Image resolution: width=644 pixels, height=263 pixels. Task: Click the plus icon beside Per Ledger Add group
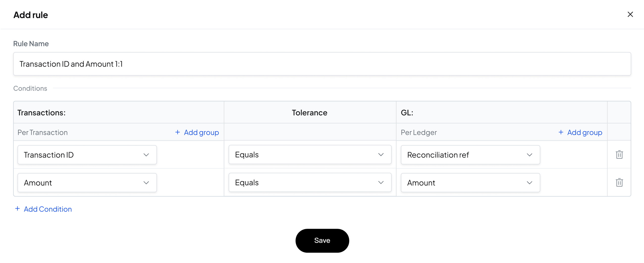pyautogui.click(x=561, y=132)
